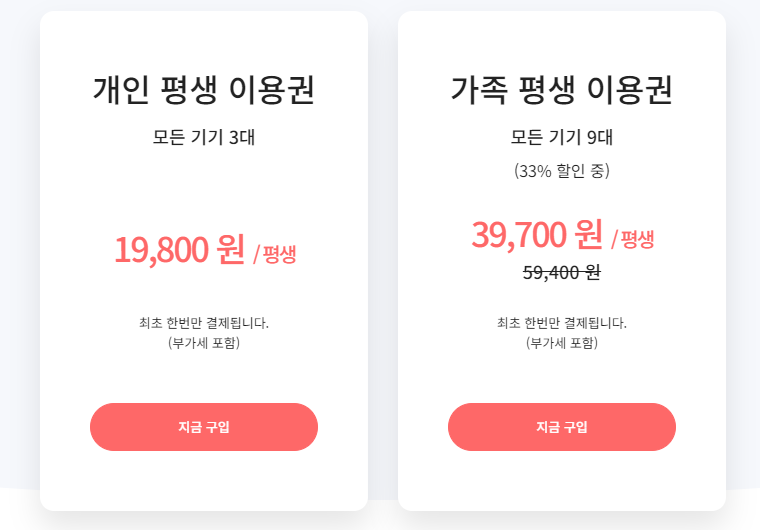Viewport: 760px width, 530px height.
Task: Click 최초 한번만 결제됩니다 in the family plan
Action: tap(562, 323)
